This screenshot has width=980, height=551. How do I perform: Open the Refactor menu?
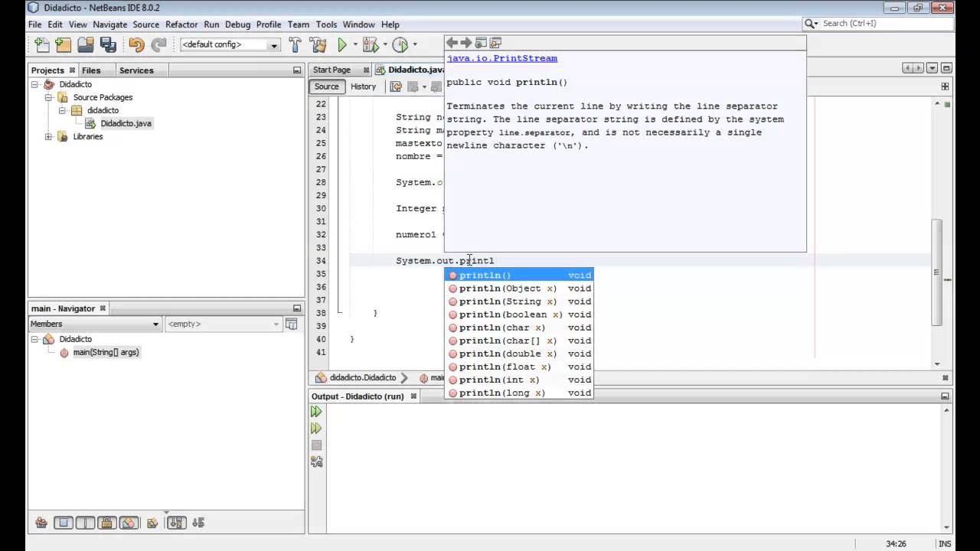(181, 24)
